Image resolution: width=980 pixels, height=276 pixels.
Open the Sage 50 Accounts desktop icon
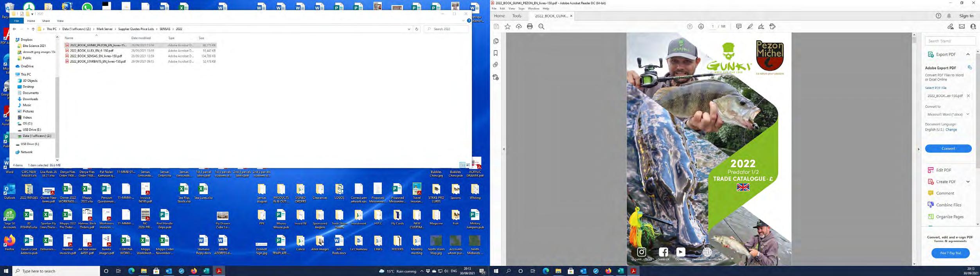9,219
